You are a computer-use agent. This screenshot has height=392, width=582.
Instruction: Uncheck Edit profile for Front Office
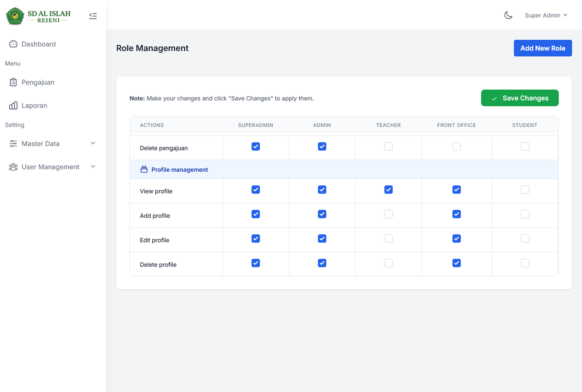456,239
